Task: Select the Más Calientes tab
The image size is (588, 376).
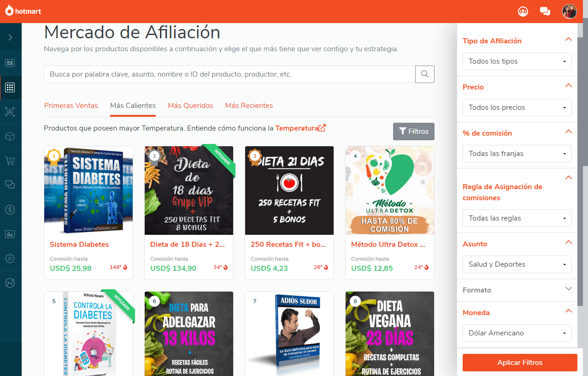Action: click(x=133, y=106)
